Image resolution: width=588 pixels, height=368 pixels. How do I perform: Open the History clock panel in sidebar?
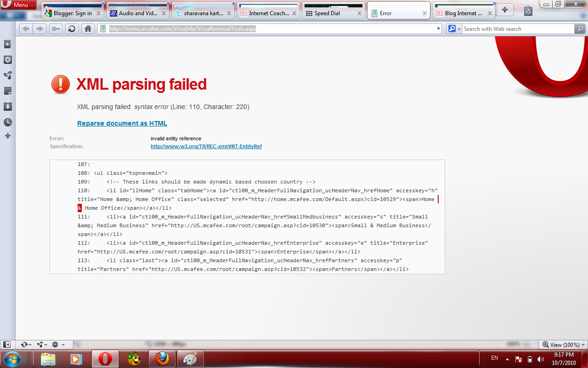(x=8, y=122)
